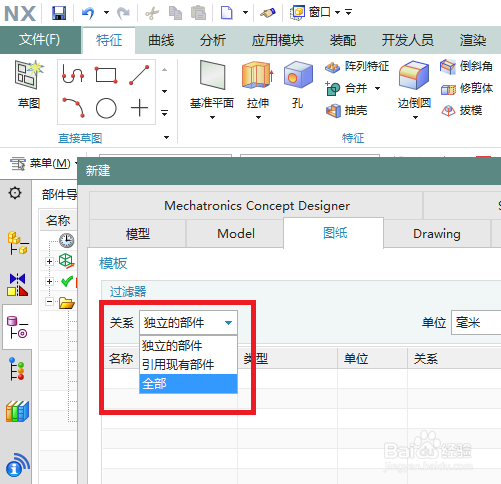Image resolution: width=501 pixels, height=484 pixels.
Task: Select the Drawing template tab
Action: click(437, 233)
